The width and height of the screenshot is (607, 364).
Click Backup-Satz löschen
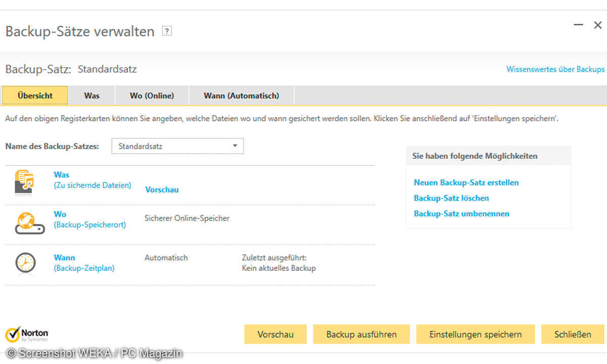(451, 198)
